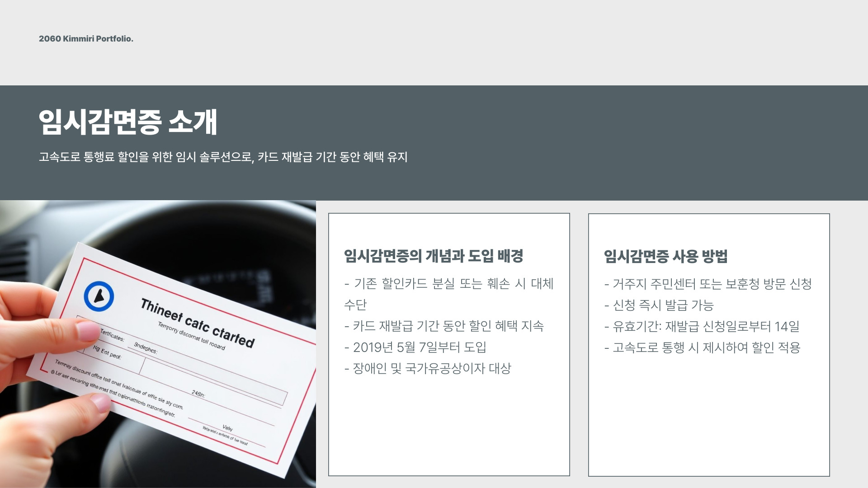Click the blue circular logo on the card
868x488 pixels.
coord(99,296)
